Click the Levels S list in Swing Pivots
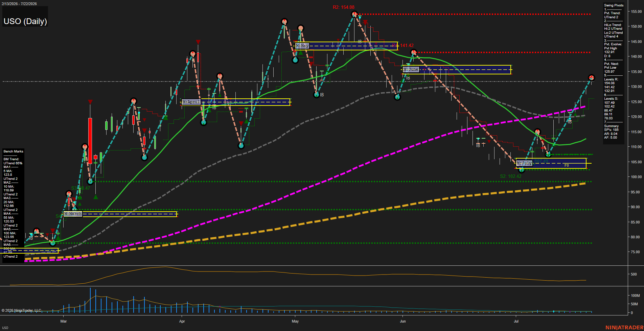Viewport: 644px width, 331px height. 611,109
